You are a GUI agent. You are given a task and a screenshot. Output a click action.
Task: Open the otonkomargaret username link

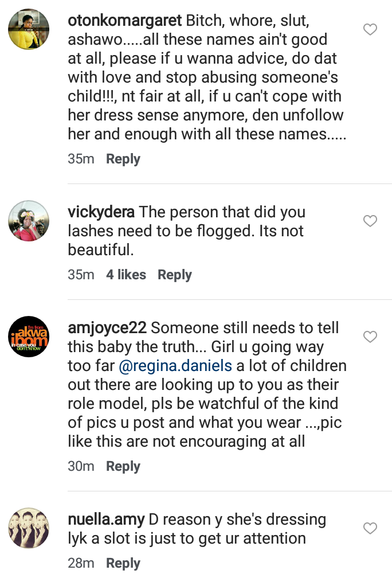pyautogui.click(x=124, y=21)
